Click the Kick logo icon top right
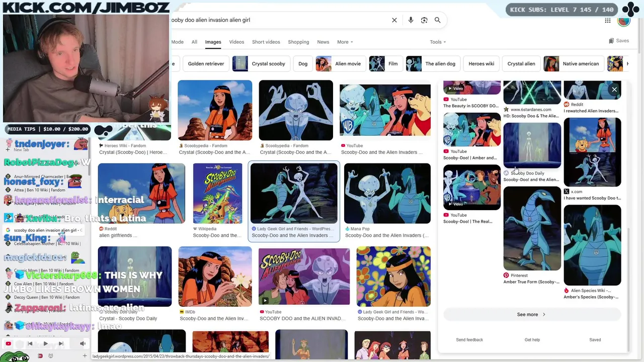The width and height of the screenshot is (644, 362). click(x=630, y=9)
